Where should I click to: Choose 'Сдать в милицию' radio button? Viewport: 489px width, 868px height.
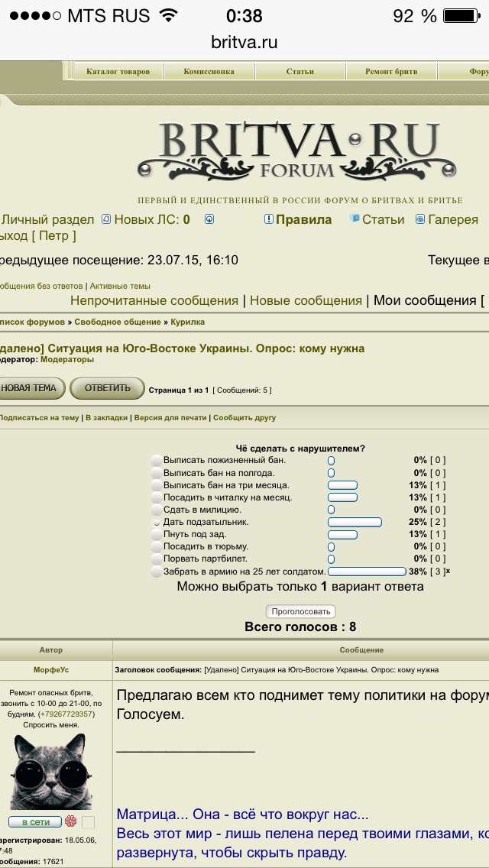click(x=157, y=510)
